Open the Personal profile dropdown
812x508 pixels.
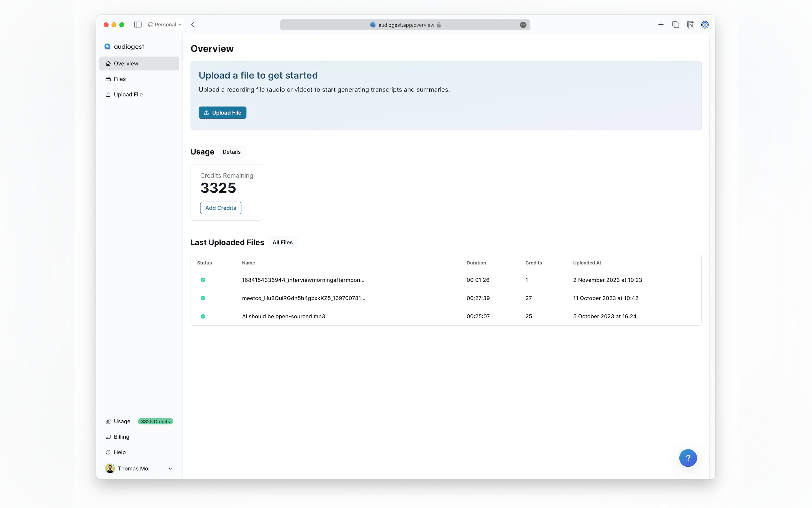(x=165, y=25)
